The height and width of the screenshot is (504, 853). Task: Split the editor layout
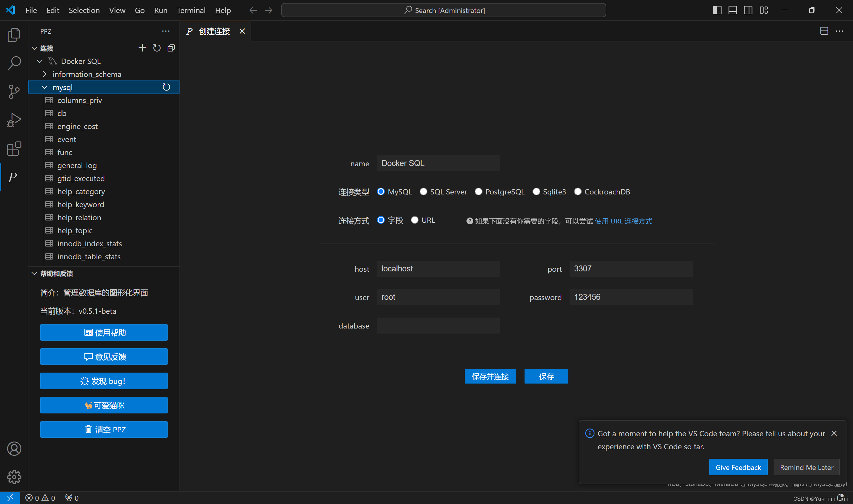coord(824,31)
